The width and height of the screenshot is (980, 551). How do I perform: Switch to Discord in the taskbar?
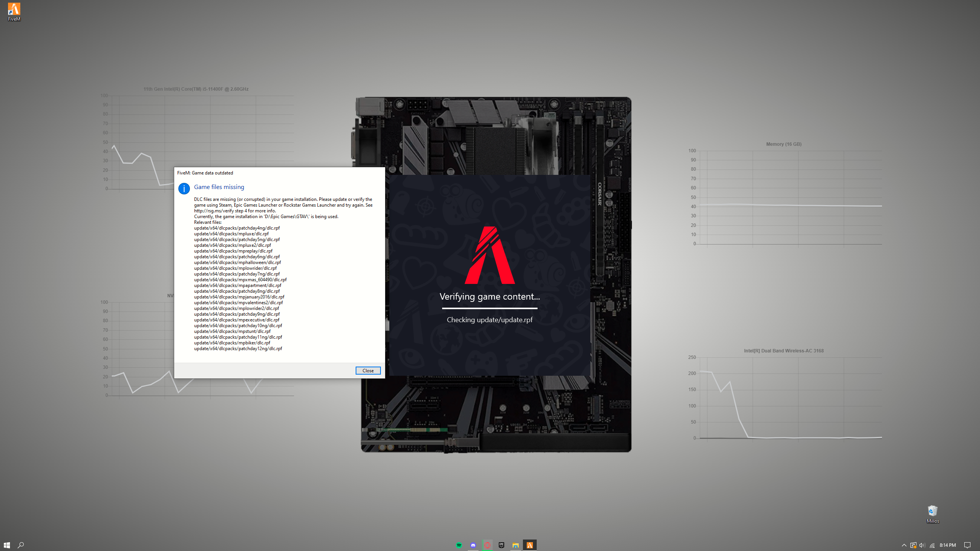click(473, 545)
